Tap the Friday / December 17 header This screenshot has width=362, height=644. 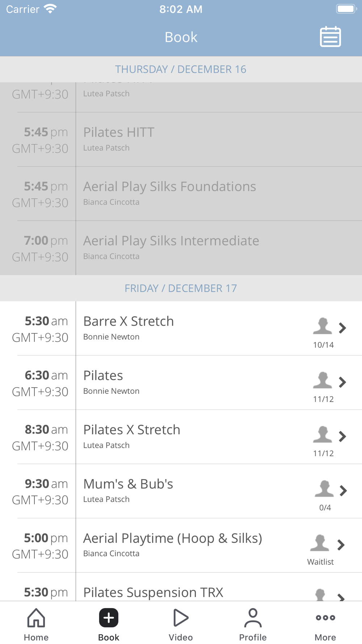click(x=181, y=288)
